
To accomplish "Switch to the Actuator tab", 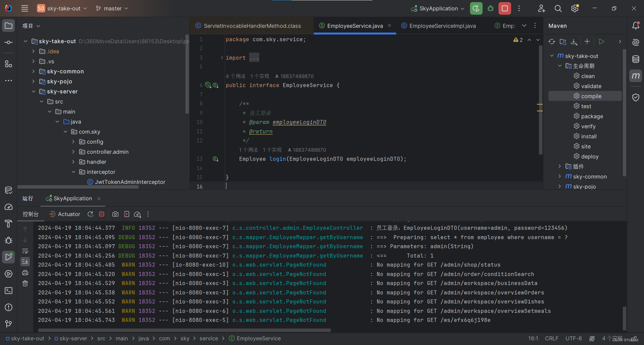I will pos(65,214).
